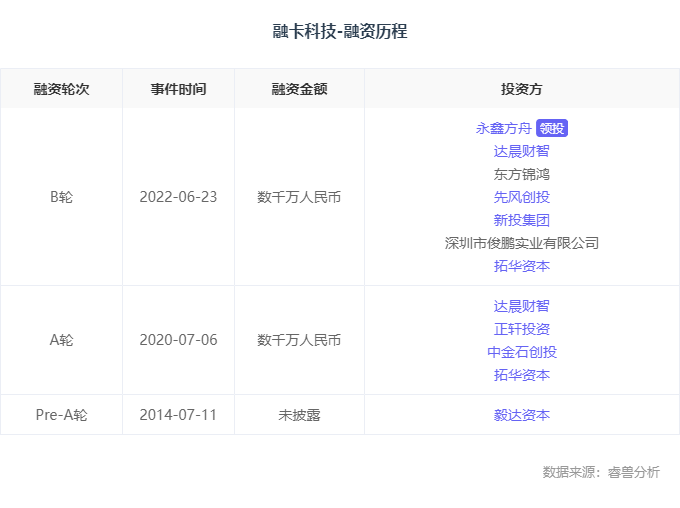Select the Pre-A轮 round cell
This screenshot has height=508, width=680.
click(x=62, y=415)
